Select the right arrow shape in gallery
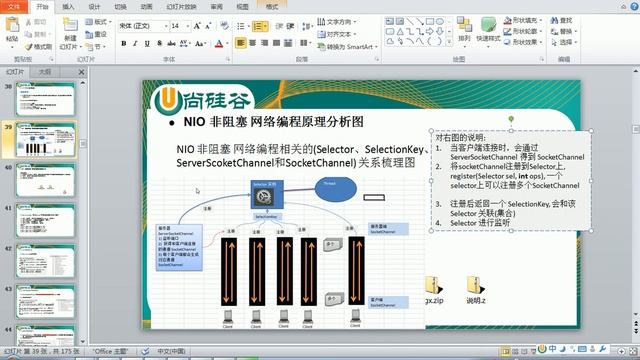640x360 pixels. click(x=430, y=31)
